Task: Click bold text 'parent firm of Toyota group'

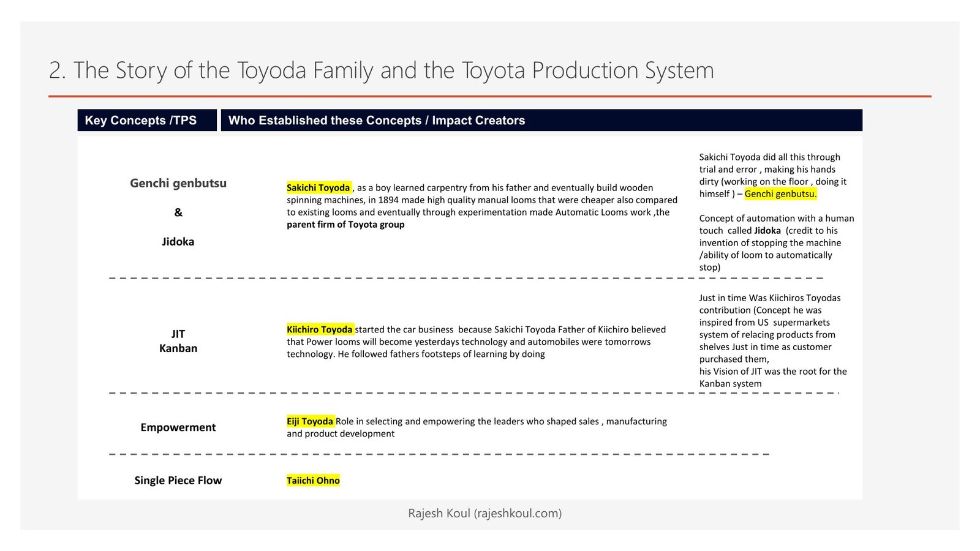Action: pyautogui.click(x=345, y=224)
